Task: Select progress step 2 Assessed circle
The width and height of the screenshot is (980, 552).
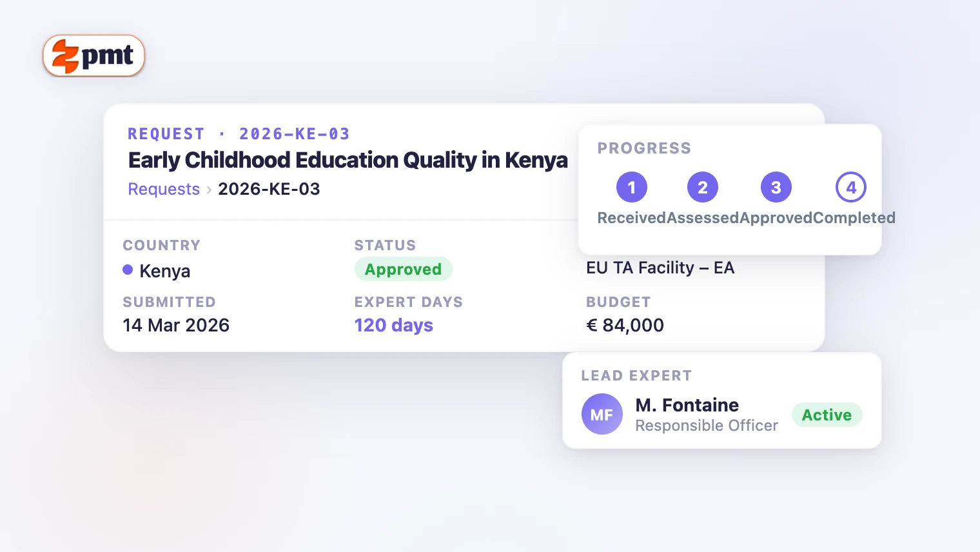Action: [703, 187]
